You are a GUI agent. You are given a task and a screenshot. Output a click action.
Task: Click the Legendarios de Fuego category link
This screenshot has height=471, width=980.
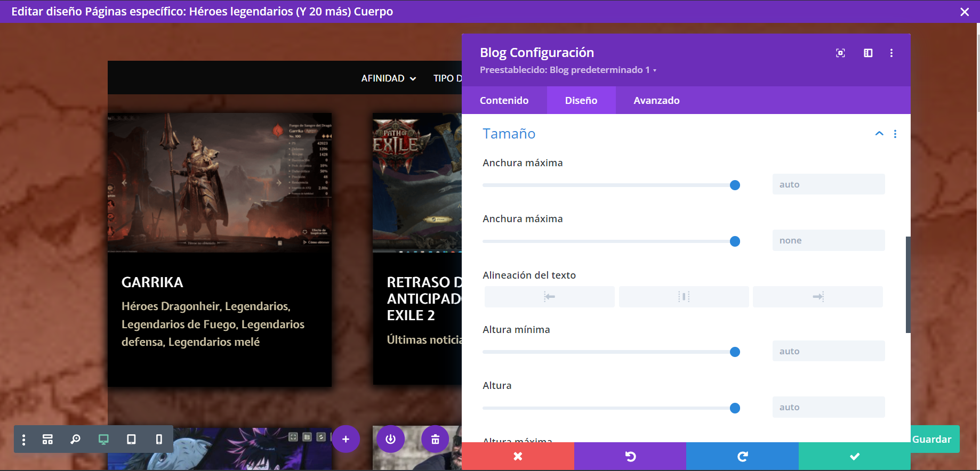click(179, 324)
